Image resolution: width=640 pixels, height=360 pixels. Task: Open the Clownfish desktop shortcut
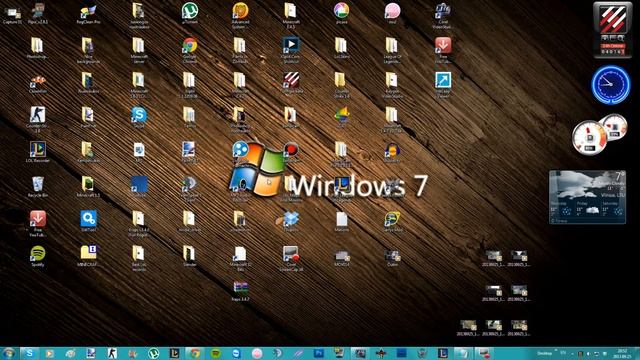pos(38,84)
